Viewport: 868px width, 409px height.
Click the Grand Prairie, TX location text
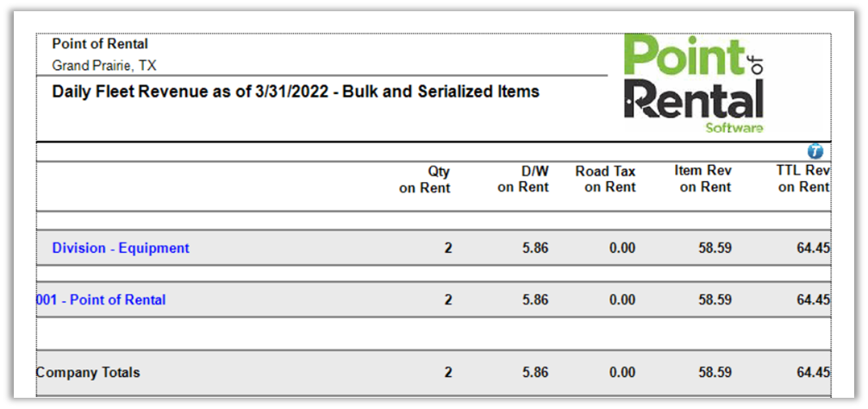pos(104,66)
